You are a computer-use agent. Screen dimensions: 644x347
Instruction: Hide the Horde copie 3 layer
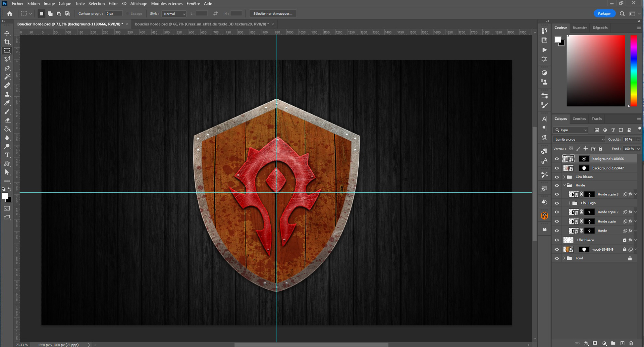click(x=557, y=194)
